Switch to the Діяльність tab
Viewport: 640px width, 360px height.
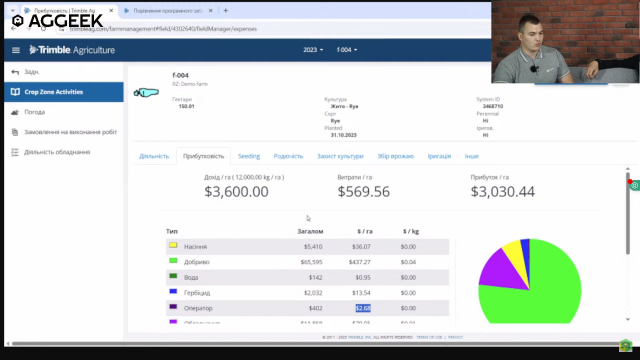pyautogui.click(x=154, y=156)
